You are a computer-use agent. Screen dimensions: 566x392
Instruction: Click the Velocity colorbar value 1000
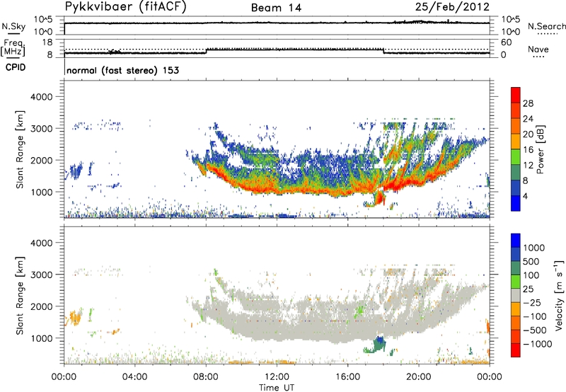click(x=534, y=248)
